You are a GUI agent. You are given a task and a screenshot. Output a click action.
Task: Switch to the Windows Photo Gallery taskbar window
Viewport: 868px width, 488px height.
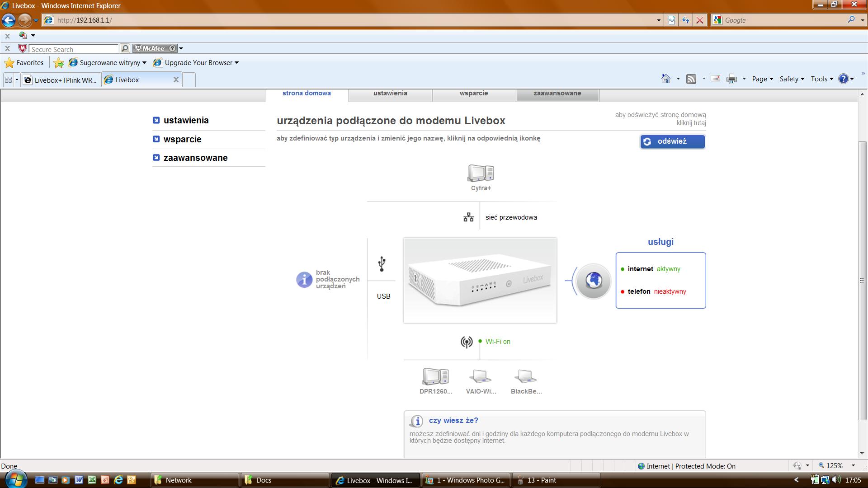click(x=466, y=480)
